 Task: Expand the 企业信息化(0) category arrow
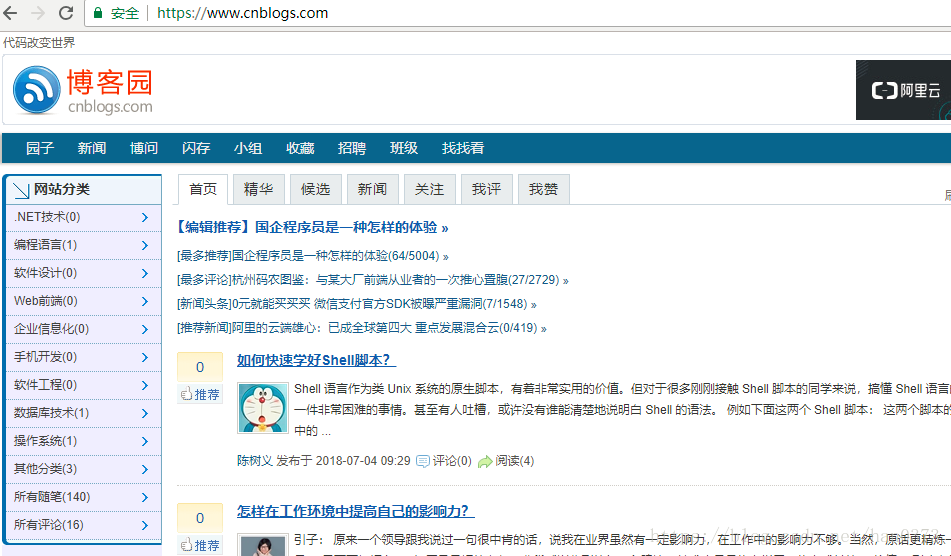click(144, 329)
